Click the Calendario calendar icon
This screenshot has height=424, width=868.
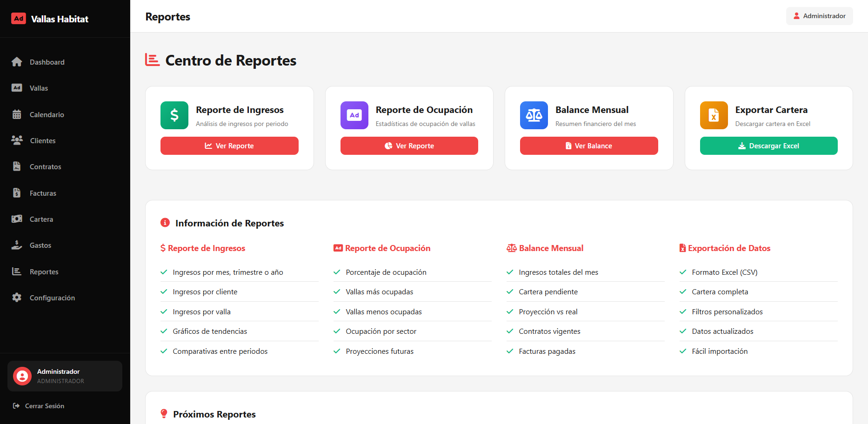click(x=17, y=114)
